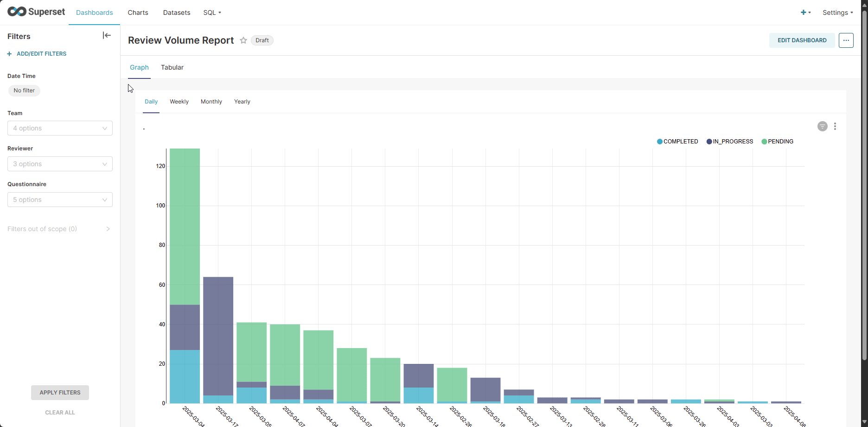The image size is (868, 427).
Task: Open the chart filter icon on the graph
Action: click(x=822, y=126)
